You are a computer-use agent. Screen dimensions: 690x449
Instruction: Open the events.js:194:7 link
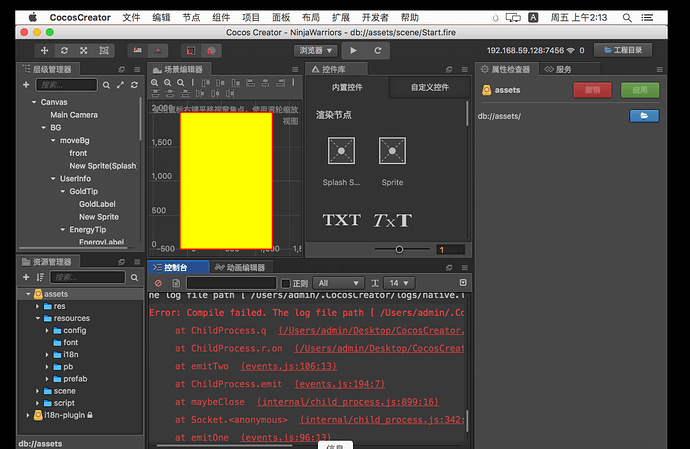[x=340, y=384]
